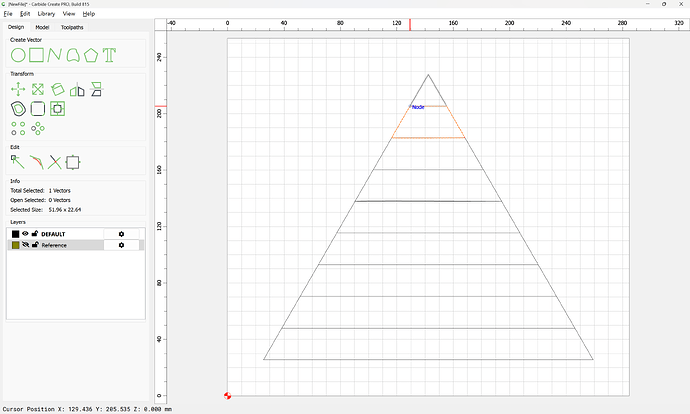Click the Cursor Position status readout
The height and width of the screenshot is (414, 690).
(x=87, y=409)
